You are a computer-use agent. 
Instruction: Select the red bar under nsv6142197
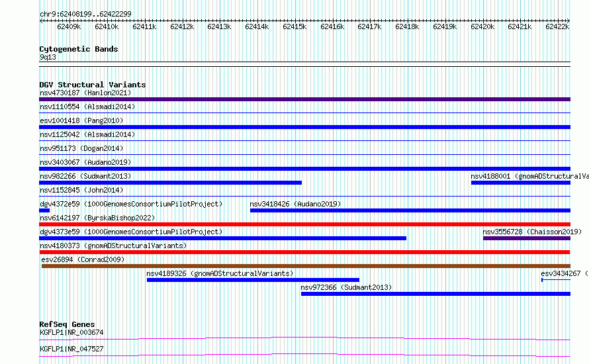[x=304, y=224]
